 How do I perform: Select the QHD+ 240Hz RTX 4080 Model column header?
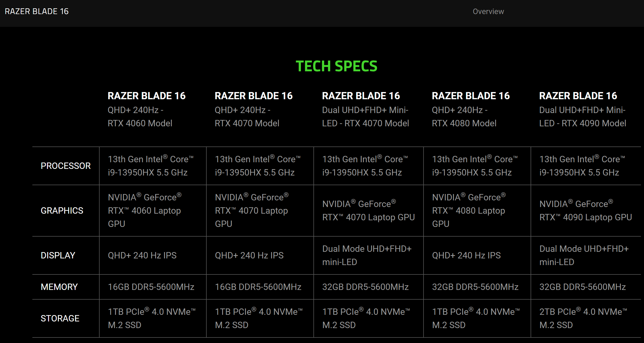pos(471,109)
